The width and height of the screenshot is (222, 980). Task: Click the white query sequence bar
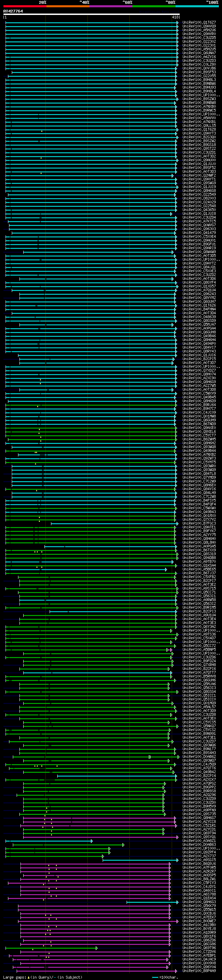coord(92,15)
